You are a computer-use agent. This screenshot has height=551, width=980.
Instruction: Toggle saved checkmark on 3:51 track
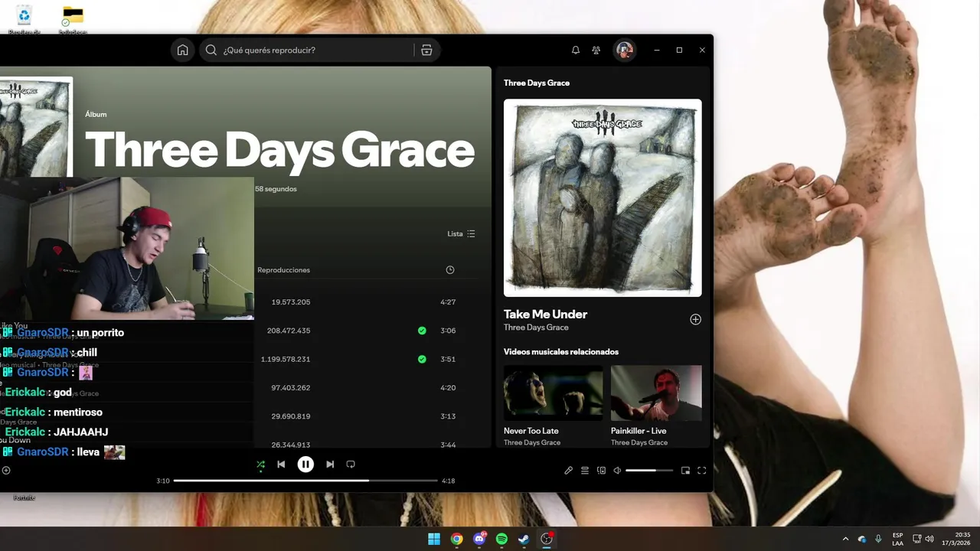[422, 359]
